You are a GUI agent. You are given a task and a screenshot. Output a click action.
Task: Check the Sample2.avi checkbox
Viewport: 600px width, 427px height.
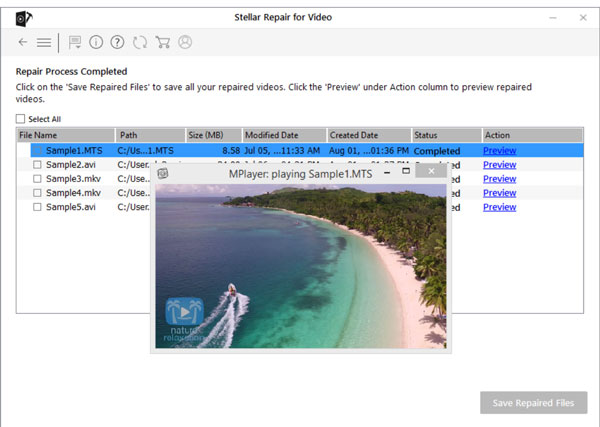pos(37,165)
